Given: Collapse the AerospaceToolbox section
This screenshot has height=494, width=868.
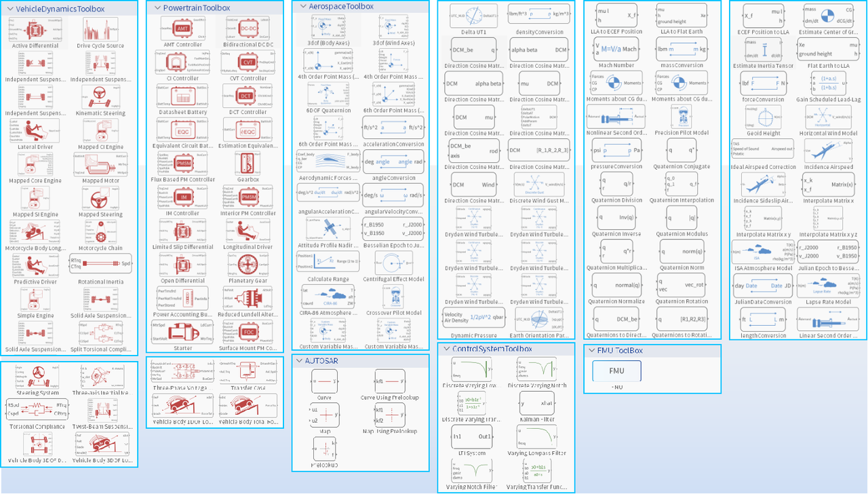Looking at the screenshot, I should point(302,6).
